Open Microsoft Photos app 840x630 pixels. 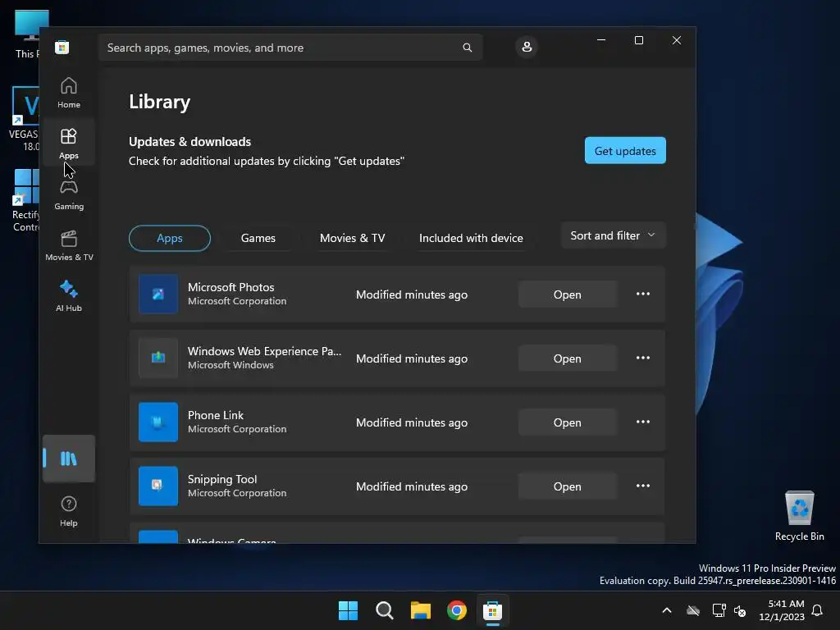click(568, 294)
